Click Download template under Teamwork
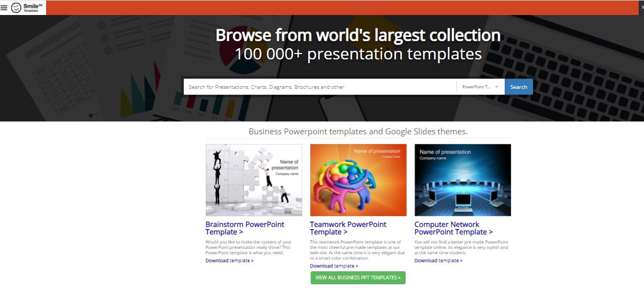 [x=334, y=266]
